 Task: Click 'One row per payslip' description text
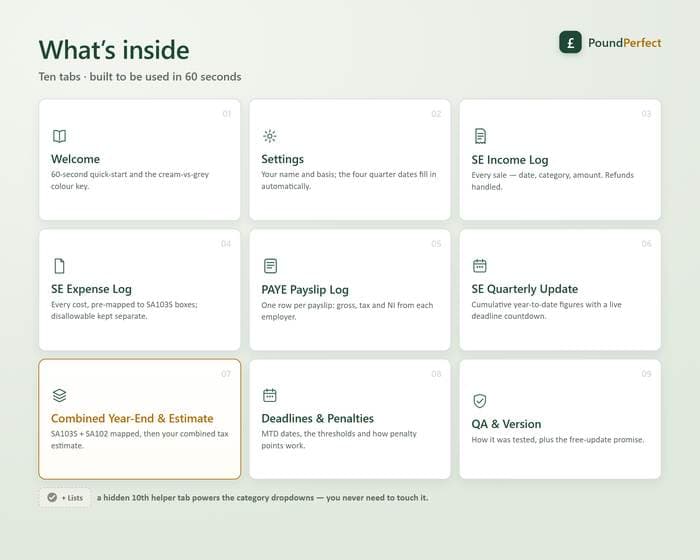click(347, 311)
